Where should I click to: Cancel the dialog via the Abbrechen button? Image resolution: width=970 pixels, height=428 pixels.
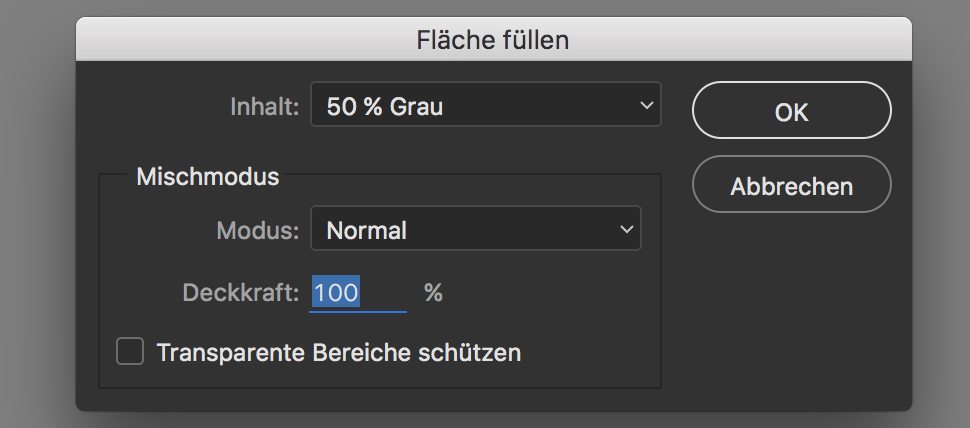coord(792,184)
